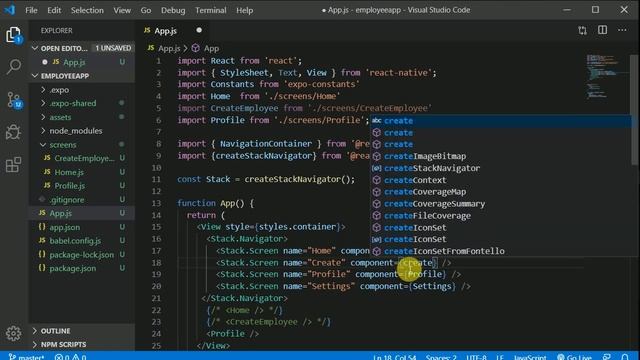Click Ln 18, Col 54 status item

[395, 357]
